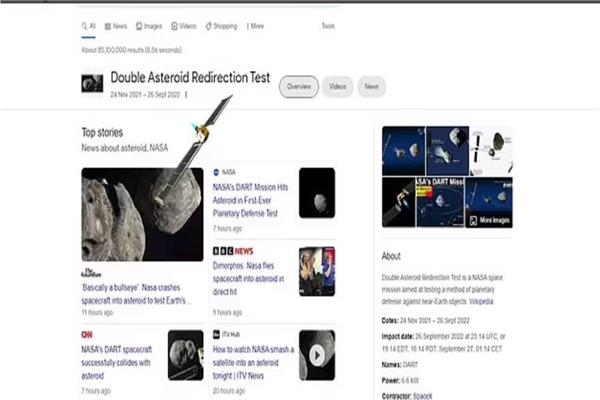
Task: Click the NASA's DART Mission infographic image
Action: [x=440, y=202]
